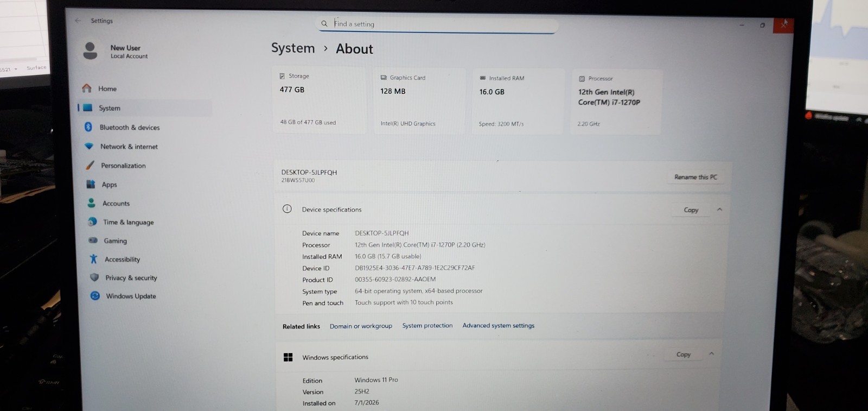Click the Processor chip icon
The width and height of the screenshot is (868, 411).
pos(582,79)
